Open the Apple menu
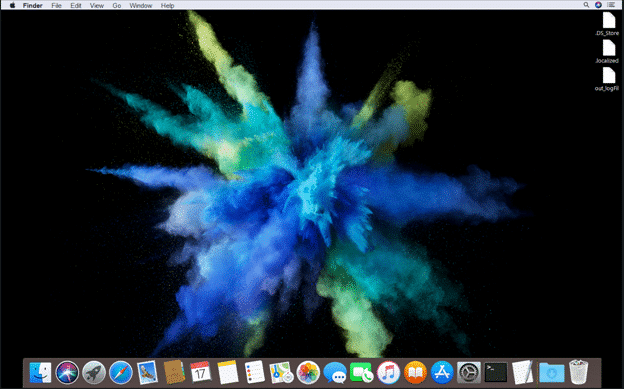Screen dimensions: 624x389 point(12,5)
